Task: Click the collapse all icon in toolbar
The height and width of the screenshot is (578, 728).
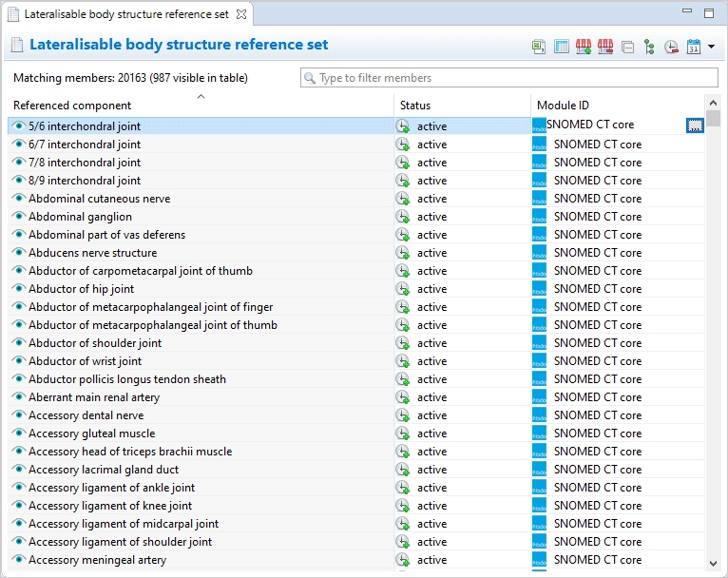Action: (627, 47)
